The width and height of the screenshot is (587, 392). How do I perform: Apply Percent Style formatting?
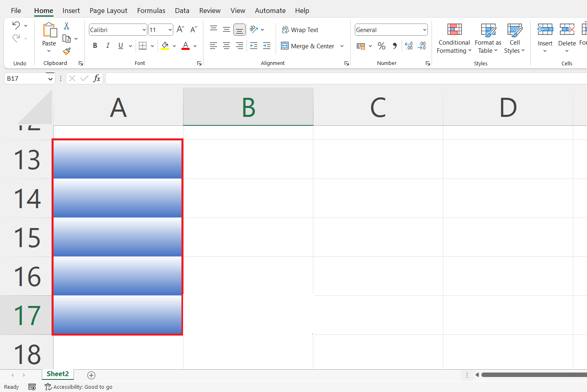[381, 46]
